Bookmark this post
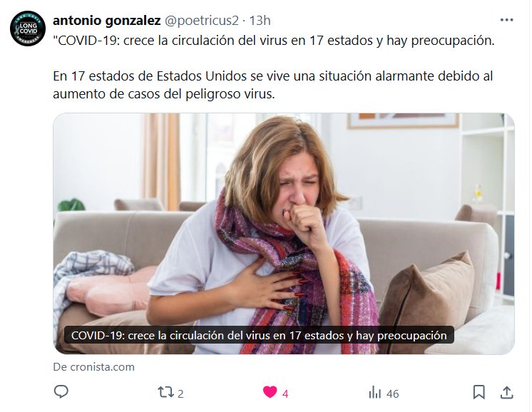 (x=479, y=392)
